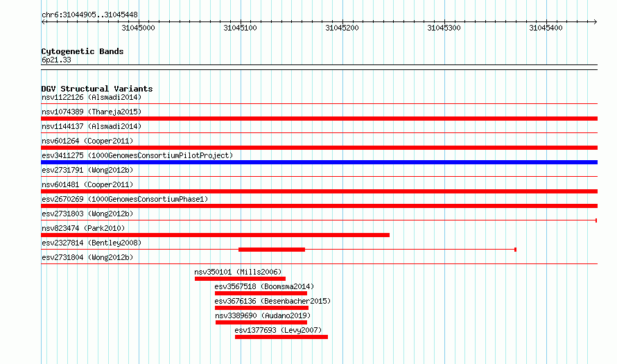This screenshot has height=364, width=617.
Task: Click the esv2731791 (Wong2012b) label
Action: pos(87,170)
